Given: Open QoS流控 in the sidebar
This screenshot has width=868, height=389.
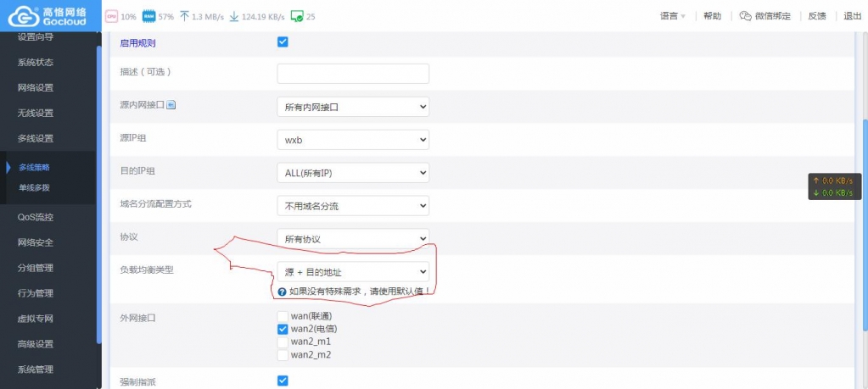Looking at the screenshot, I should 36,217.
